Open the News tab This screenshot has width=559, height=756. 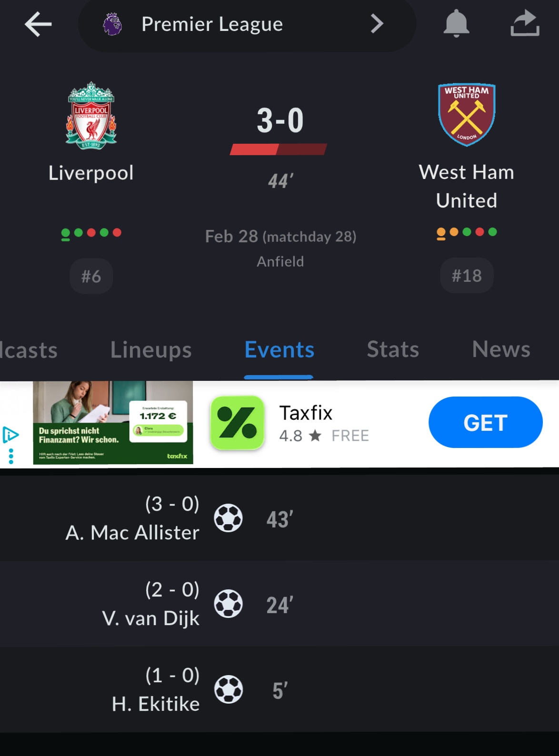(x=501, y=349)
